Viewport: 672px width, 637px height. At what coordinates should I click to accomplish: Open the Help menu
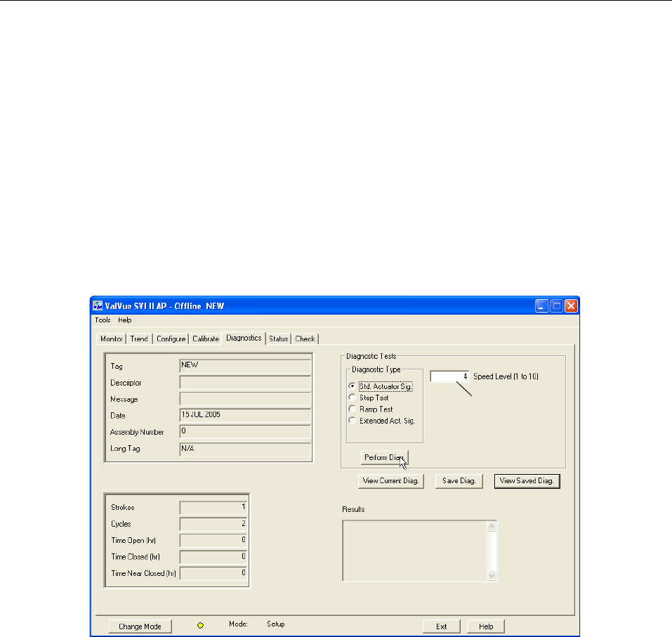pos(125,320)
